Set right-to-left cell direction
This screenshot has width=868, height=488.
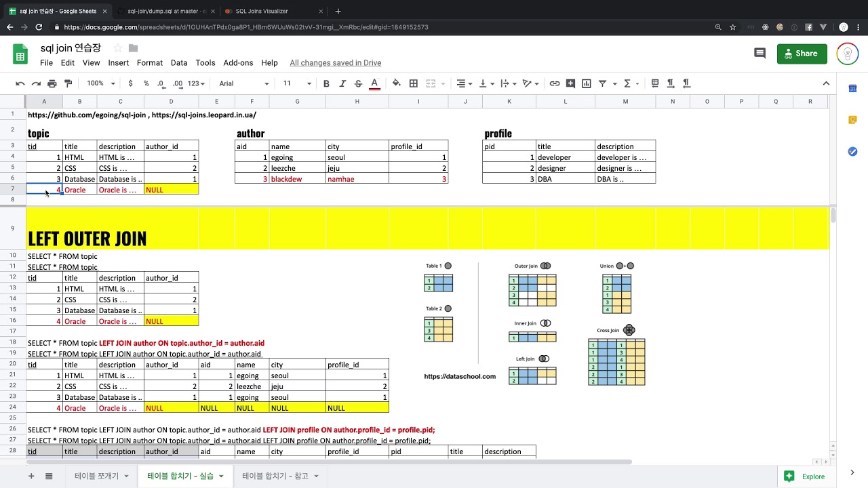tap(686, 83)
